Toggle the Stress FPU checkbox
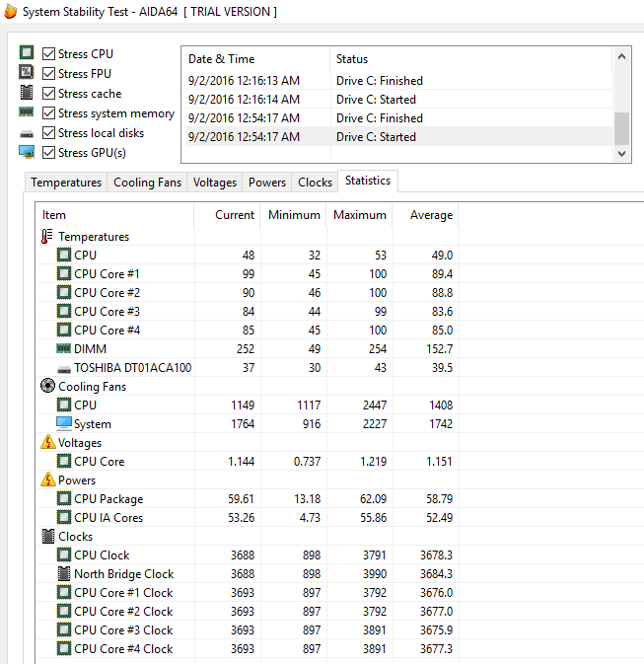 [48, 74]
